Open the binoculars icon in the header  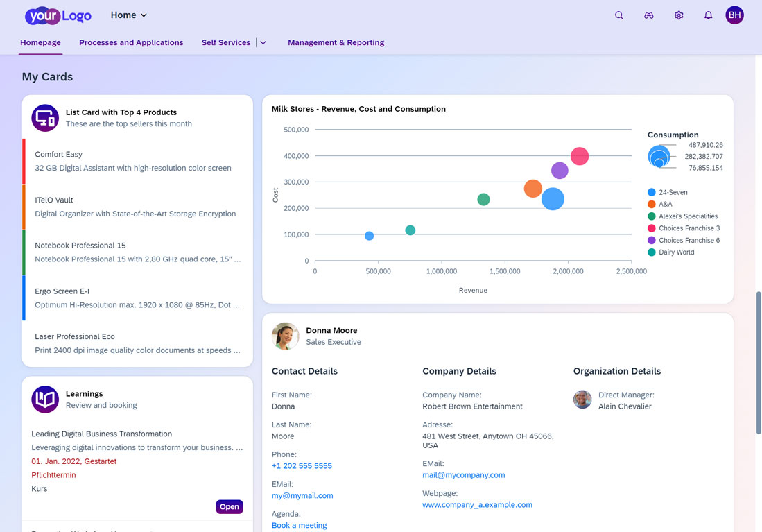click(649, 15)
